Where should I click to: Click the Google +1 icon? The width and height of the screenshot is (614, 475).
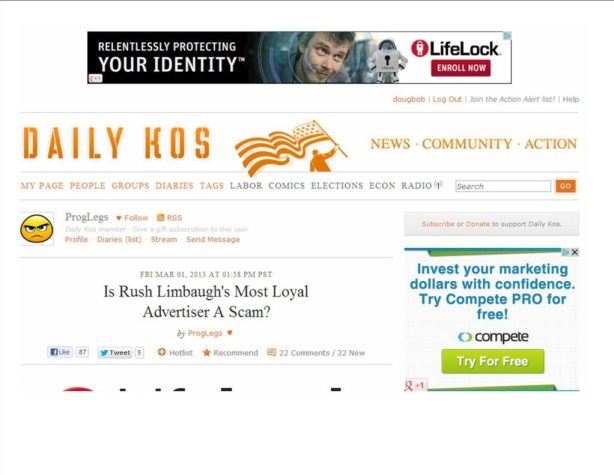[415, 385]
